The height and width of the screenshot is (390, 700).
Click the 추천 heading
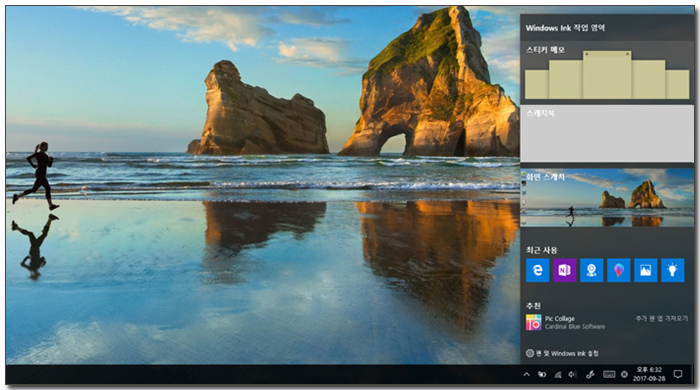(x=533, y=306)
